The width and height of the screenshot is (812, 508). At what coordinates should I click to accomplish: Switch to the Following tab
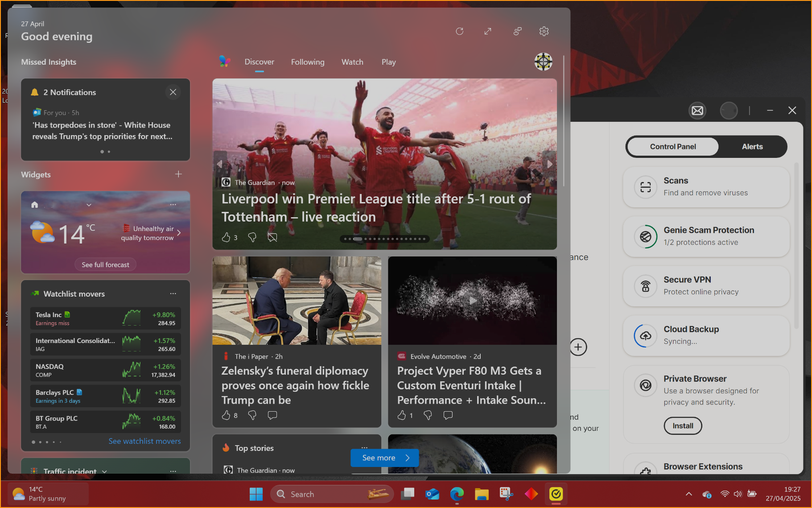pyautogui.click(x=308, y=62)
